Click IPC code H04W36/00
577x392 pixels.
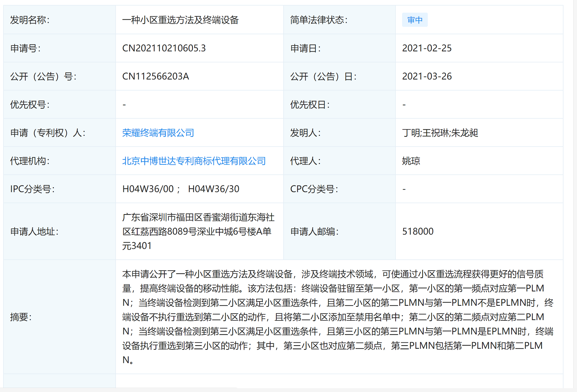(148, 189)
